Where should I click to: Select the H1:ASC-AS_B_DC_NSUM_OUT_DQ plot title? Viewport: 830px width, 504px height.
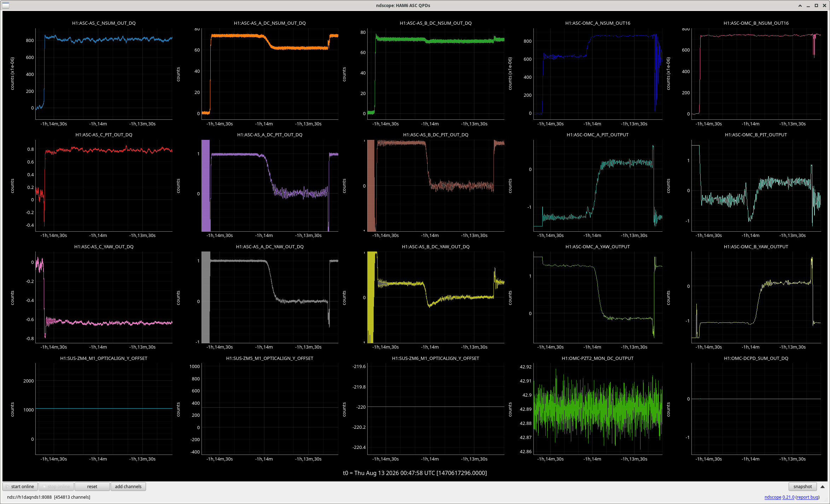click(x=436, y=23)
